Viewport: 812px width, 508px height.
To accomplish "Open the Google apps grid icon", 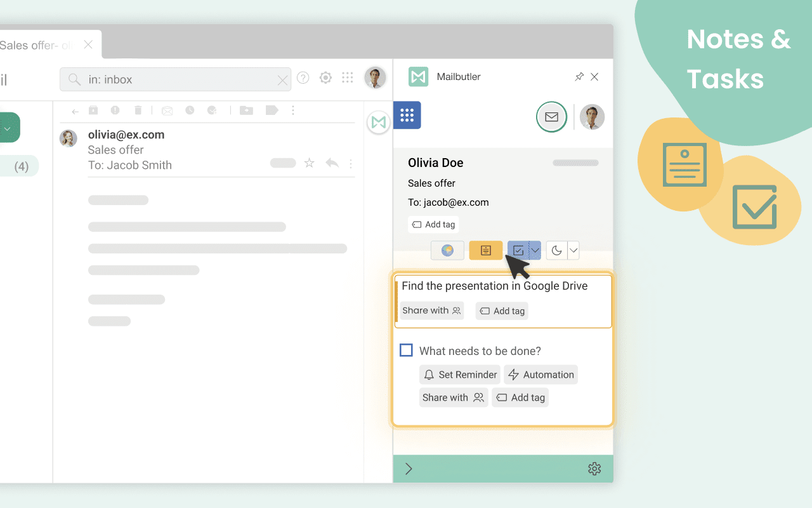I will coord(347,77).
